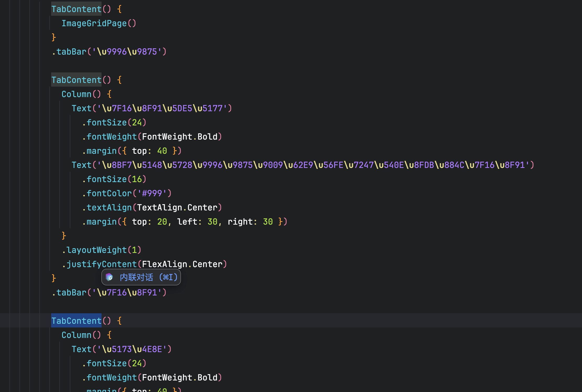Click Text('\u7F16\u8F91\u5DE5\u5177') line
This screenshot has width=582, height=392.
(x=152, y=108)
